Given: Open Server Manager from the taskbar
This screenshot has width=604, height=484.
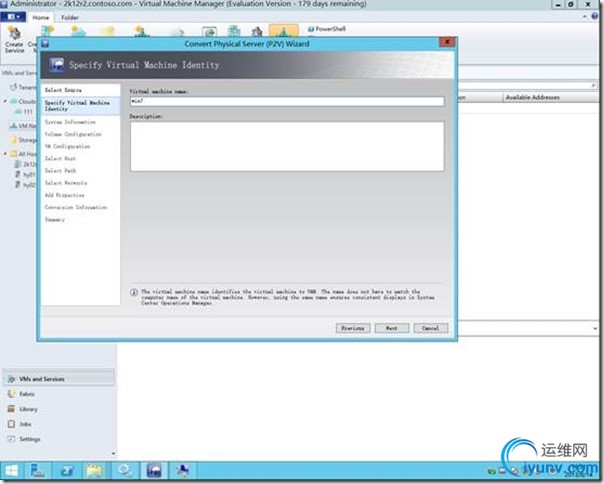Looking at the screenshot, I should [37, 471].
